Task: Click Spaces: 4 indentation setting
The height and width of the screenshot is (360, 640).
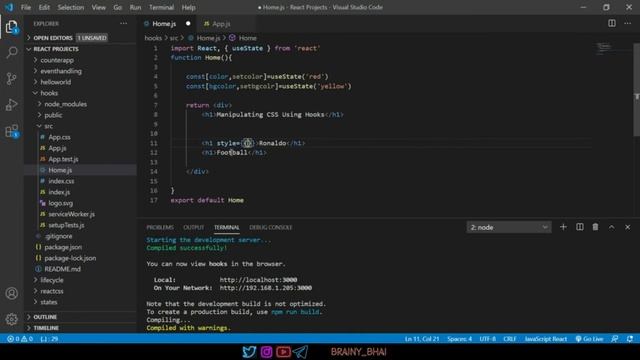Action: point(459,339)
